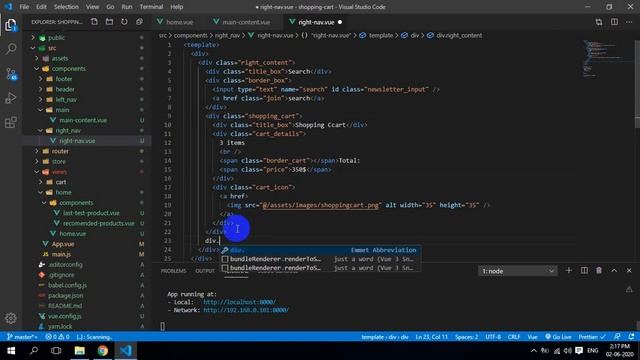Open the Network 192.168 URL link
Screen dimensions: 640x360
tap(246, 310)
